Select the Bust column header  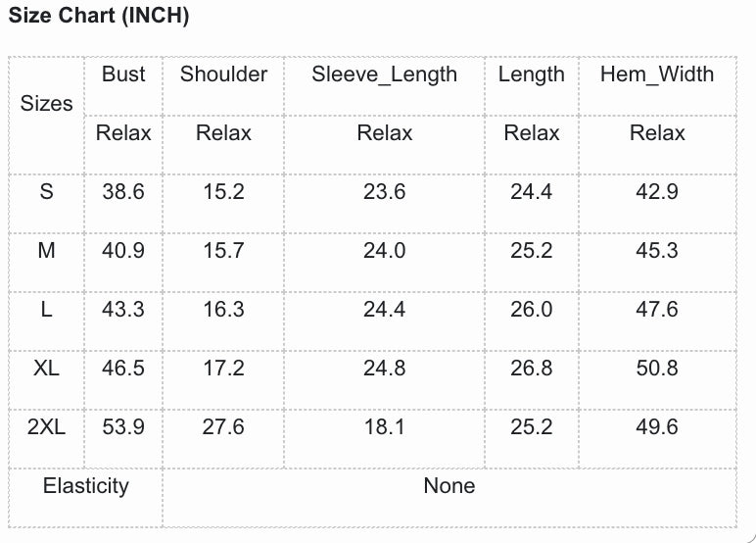click(x=123, y=74)
